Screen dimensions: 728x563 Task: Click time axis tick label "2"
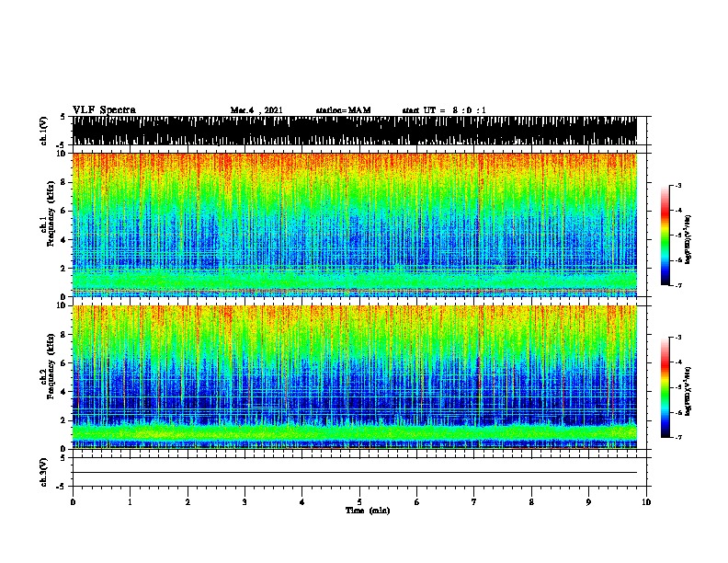[188, 502]
